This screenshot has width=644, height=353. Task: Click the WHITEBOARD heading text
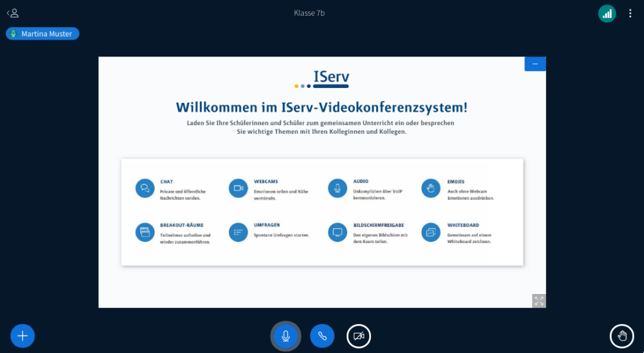[x=463, y=225]
